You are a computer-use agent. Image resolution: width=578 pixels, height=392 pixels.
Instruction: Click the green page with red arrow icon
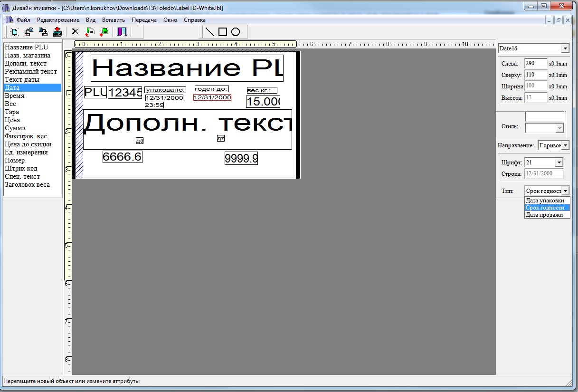[104, 32]
